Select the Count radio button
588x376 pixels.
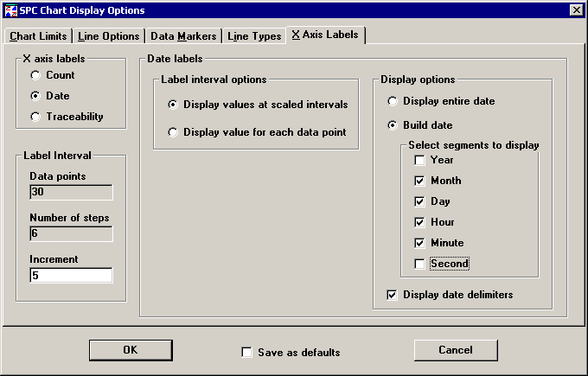point(35,75)
